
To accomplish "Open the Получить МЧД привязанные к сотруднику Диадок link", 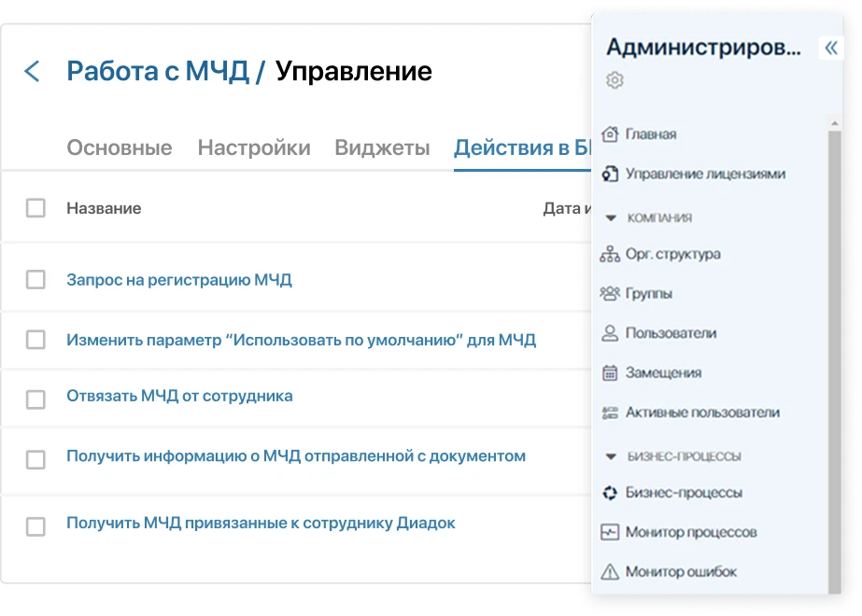I will 258,523.
